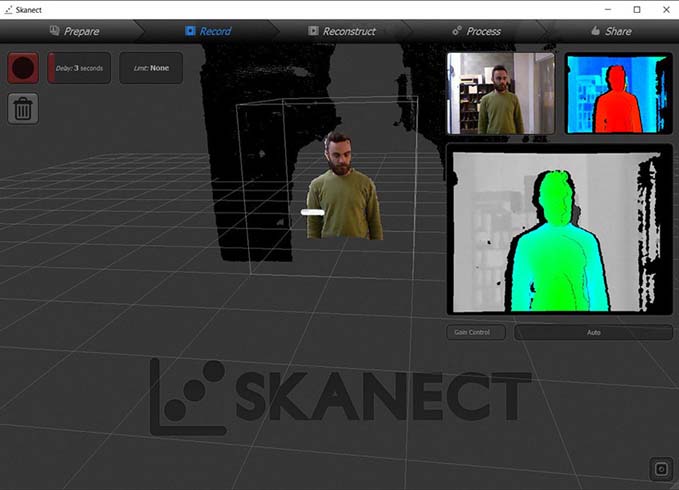
Task: Open the Auto gain dropdown
Action: [593, 332]
